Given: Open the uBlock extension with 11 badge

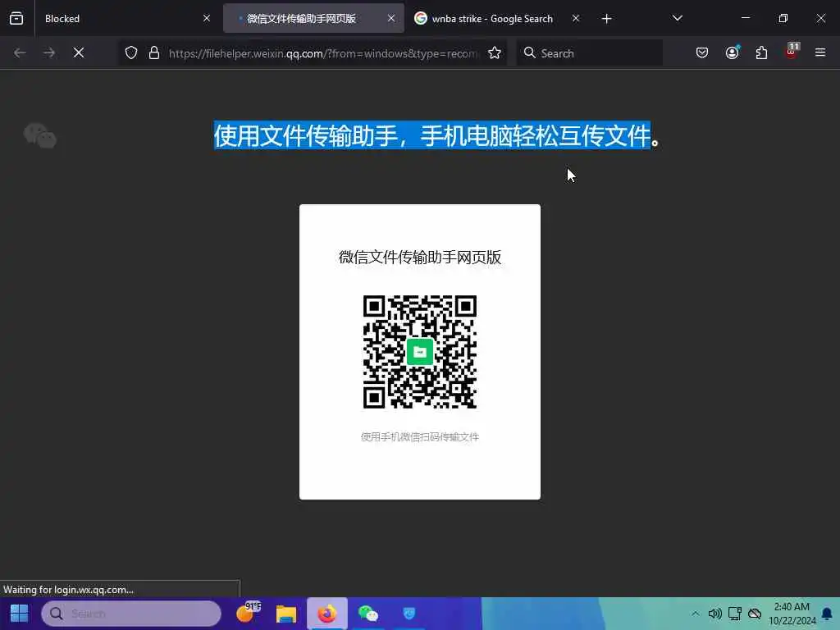Looking at the screenshot, I should pos(792,52).
